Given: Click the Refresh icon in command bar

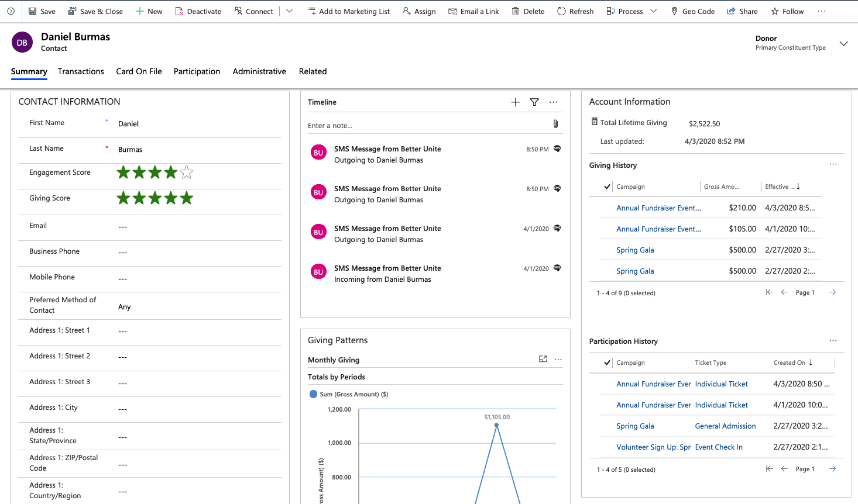Looking at the screenshot, I should tap(561, 11).
